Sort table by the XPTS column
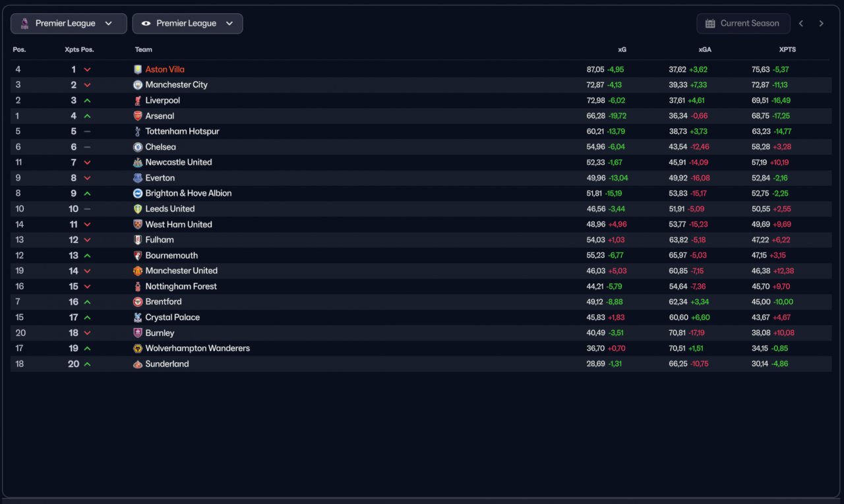 (787, 49)
